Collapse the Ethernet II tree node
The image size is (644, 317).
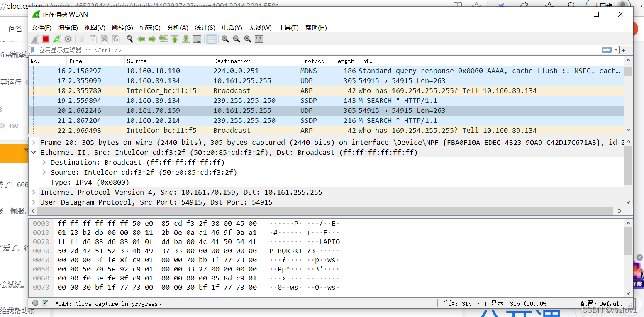[34, 152]
